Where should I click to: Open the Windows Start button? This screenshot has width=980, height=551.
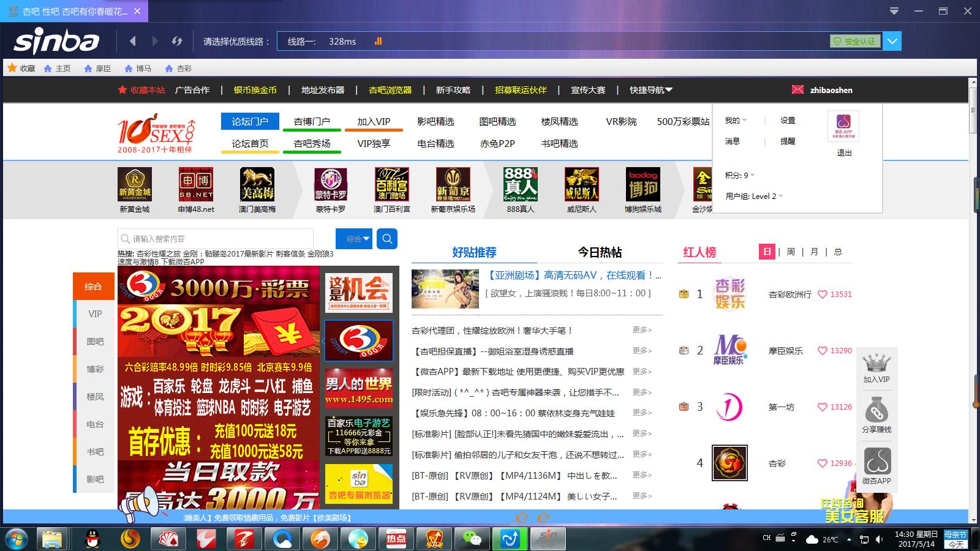click(x=17, y=539)
